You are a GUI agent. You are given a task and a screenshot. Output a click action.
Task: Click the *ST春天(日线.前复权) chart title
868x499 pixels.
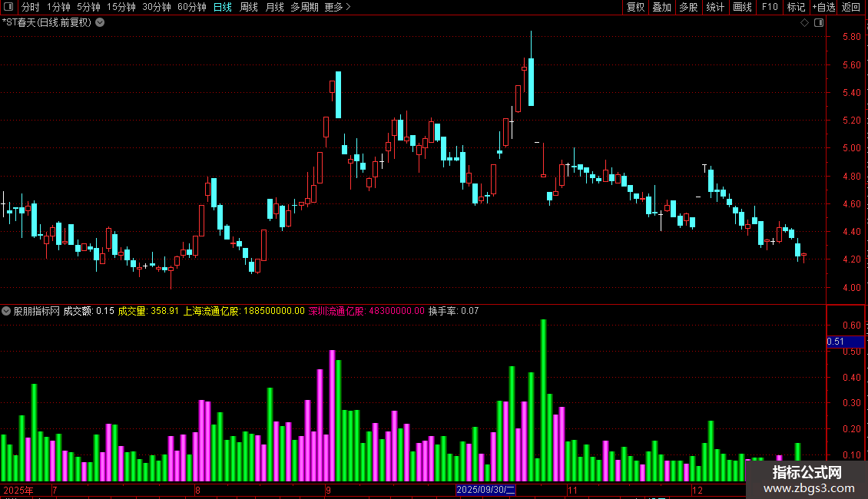(47, 23)
